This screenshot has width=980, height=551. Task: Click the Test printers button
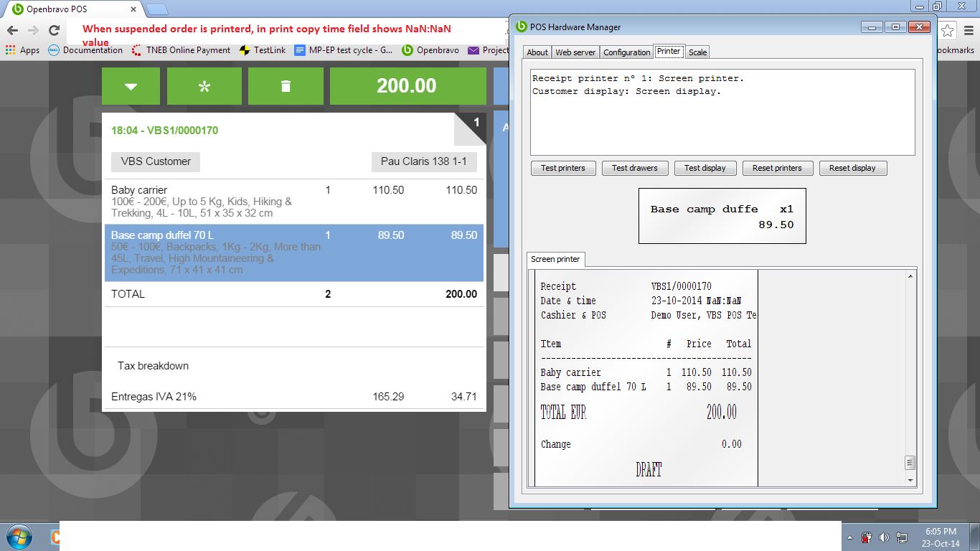pos(563,168)
